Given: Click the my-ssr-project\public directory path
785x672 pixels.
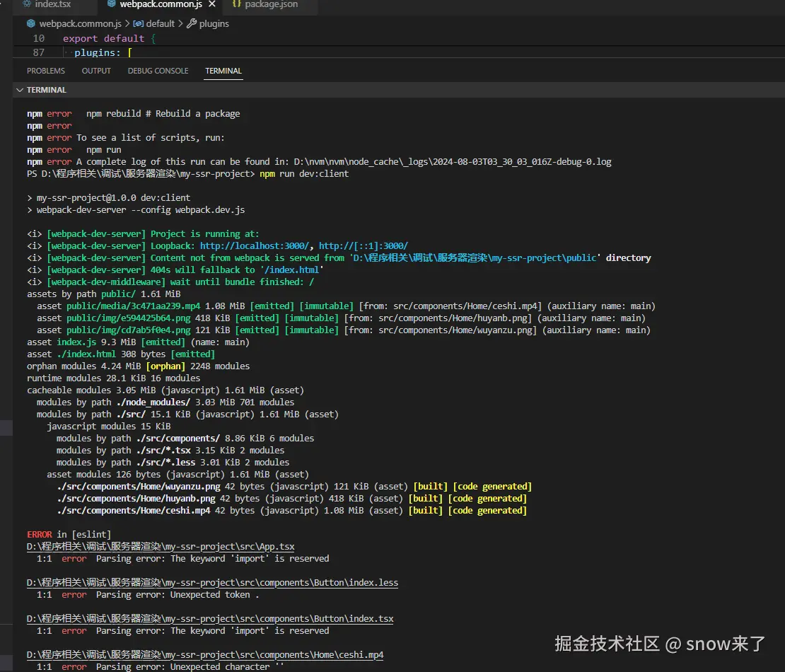Looking at the screenshot, I should tap(475, 258).
